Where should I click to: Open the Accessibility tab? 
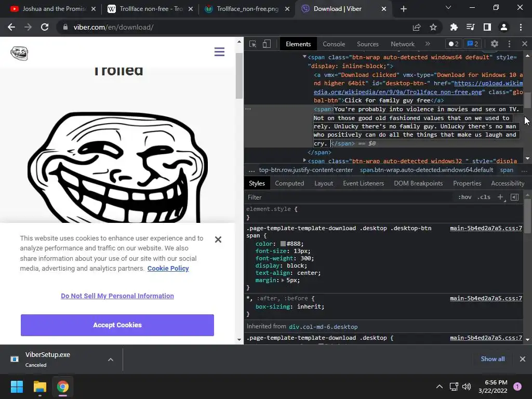508,183
